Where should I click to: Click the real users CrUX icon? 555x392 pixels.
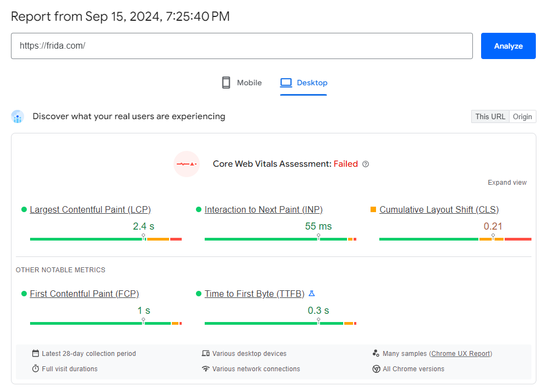[18, 116]
